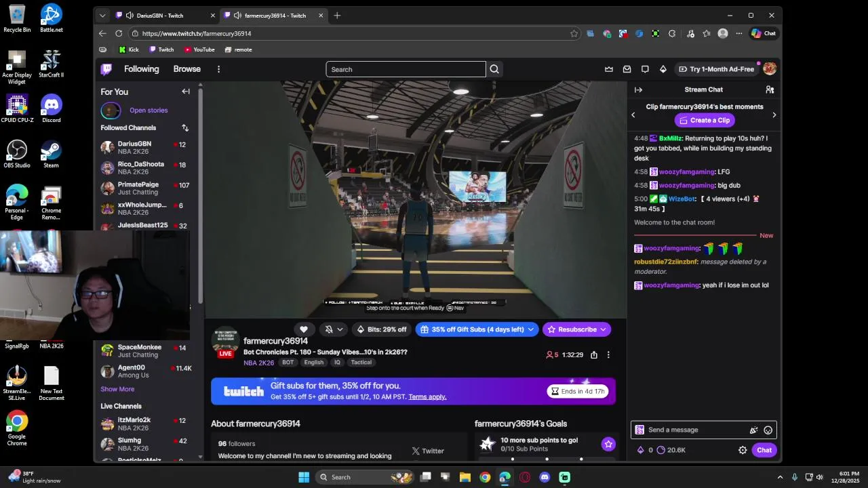Expand followed channels with Show More

[x=117, y=389]
